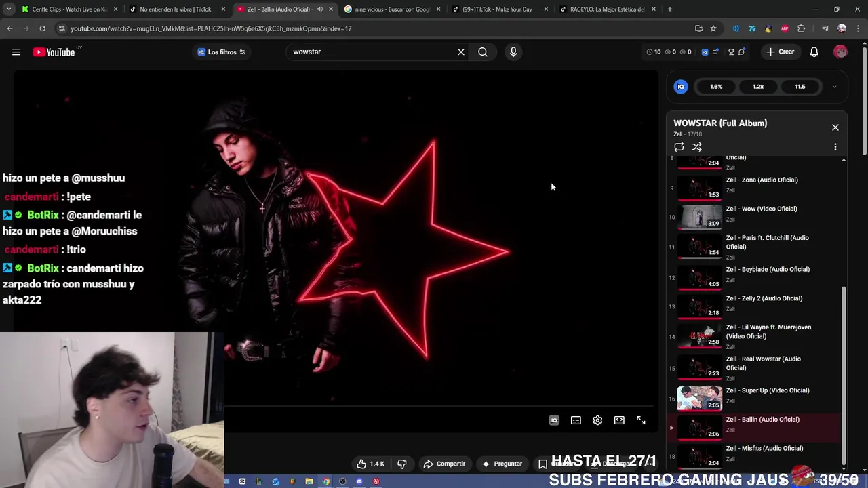The height and width of the screenshot is (488, 868).
Task: Run the search with the magnifier button
Action: click(483, 52)
